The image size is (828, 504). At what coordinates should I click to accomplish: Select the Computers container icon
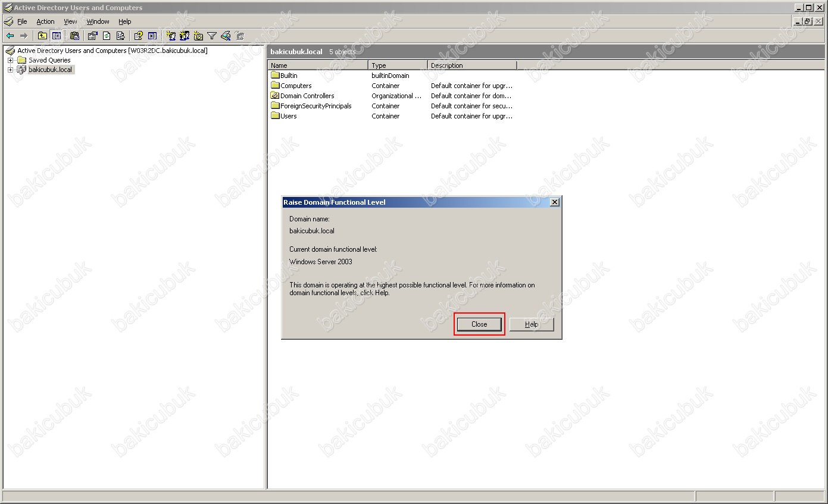tap(275, 86)
